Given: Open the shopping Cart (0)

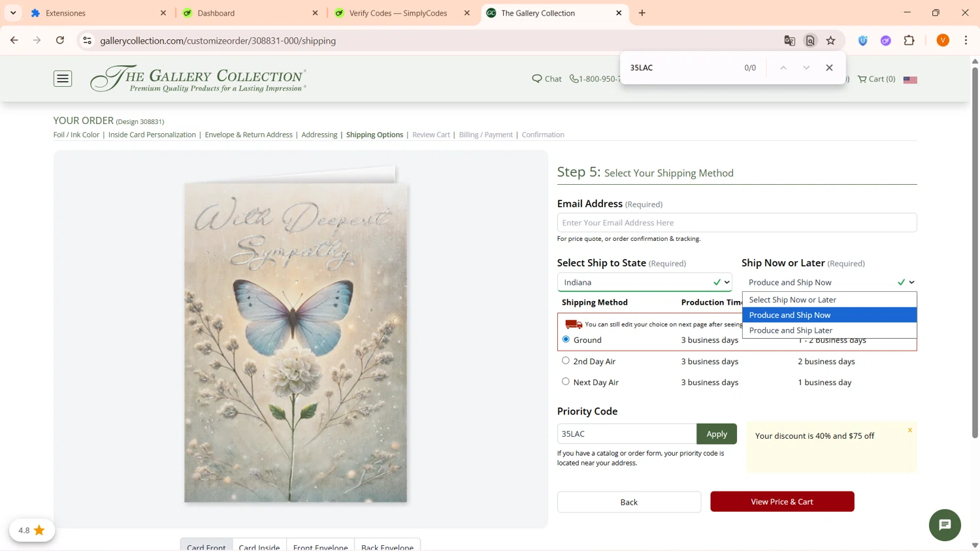Looking at the screenshot, I should [x=876, y=79].
